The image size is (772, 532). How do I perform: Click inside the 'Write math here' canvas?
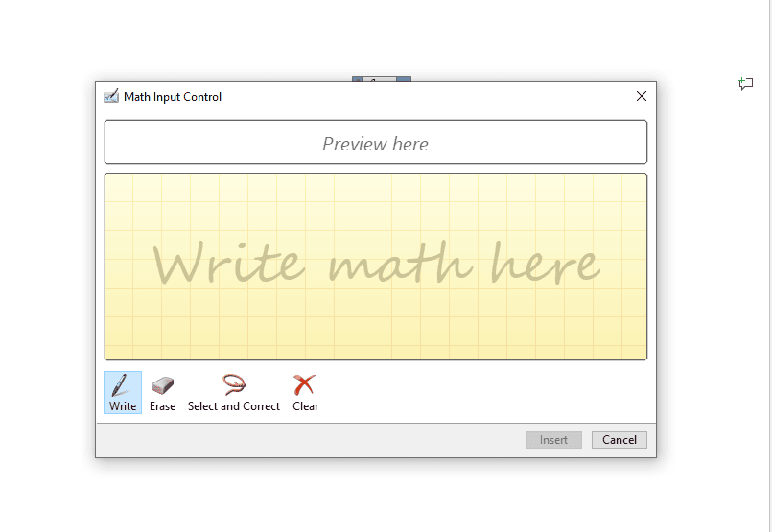[x=376, y=266]
